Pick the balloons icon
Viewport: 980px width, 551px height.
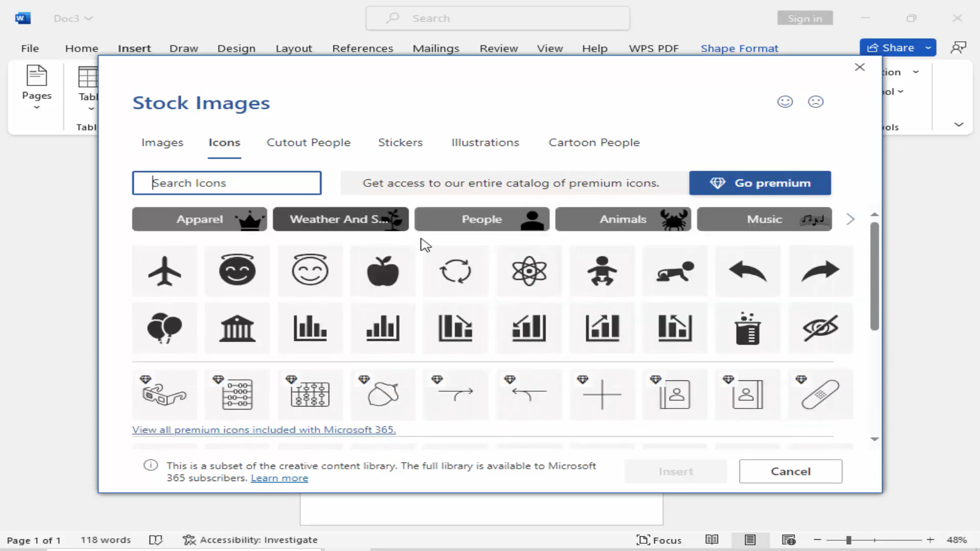pyautogui.click(x=164, y=328)
